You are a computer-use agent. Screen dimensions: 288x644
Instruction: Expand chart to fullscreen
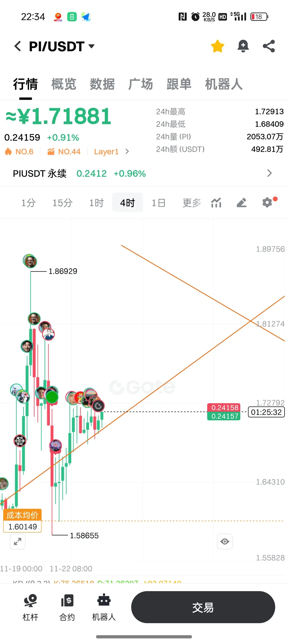click(x=18, y=541)
